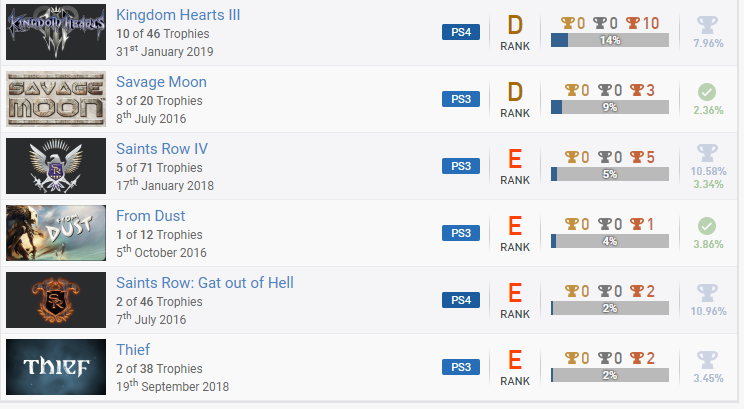The image size is (744, 409).
Task: Open the Thief game link
Action: (135, 350)
